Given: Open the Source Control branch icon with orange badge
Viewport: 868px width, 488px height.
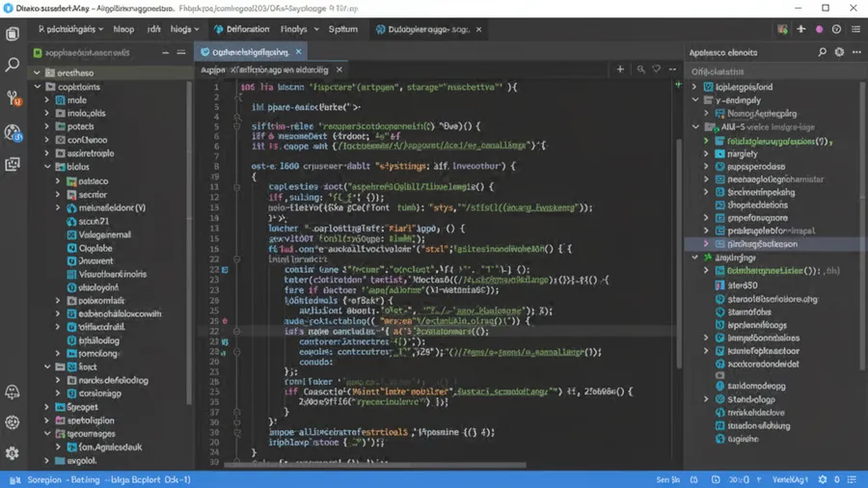Looking at the screenshot, I should (x=14, y=98).
